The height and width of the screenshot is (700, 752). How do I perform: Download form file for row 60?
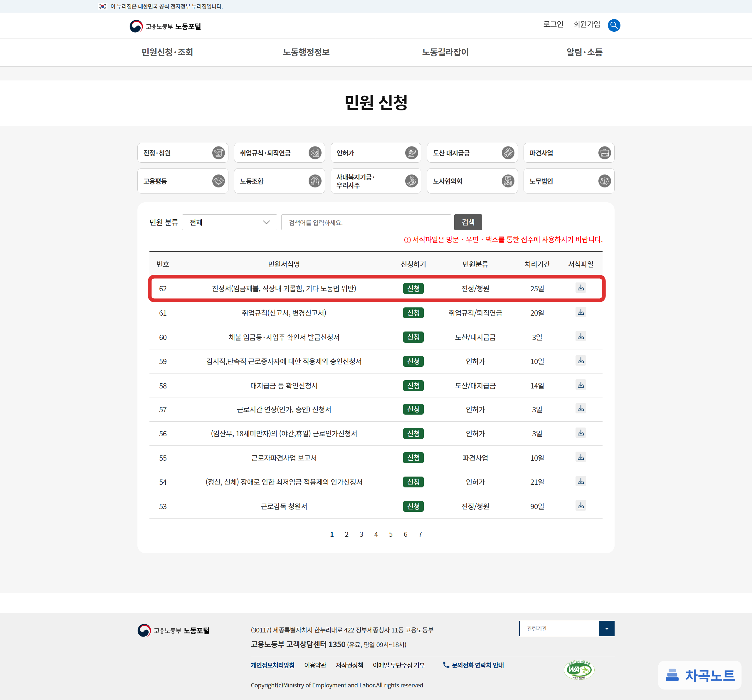pos(581,336)
